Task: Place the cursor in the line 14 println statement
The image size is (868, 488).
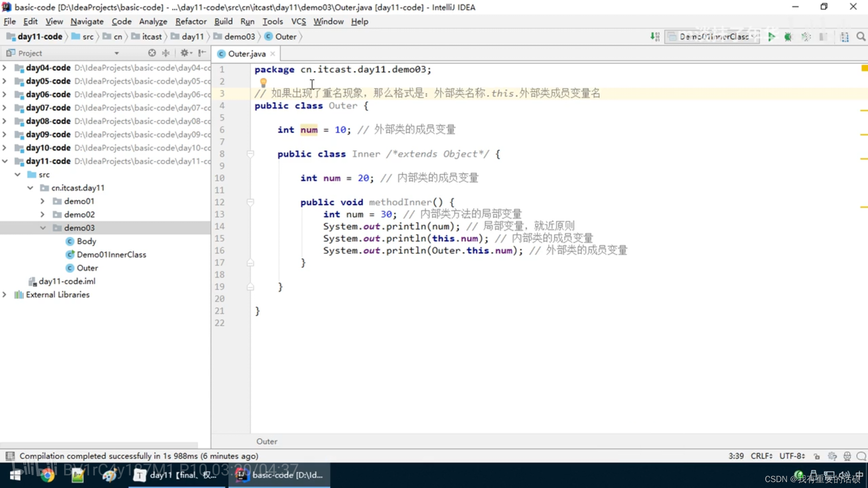Action: pyautogui.click(x=392, y=226)
